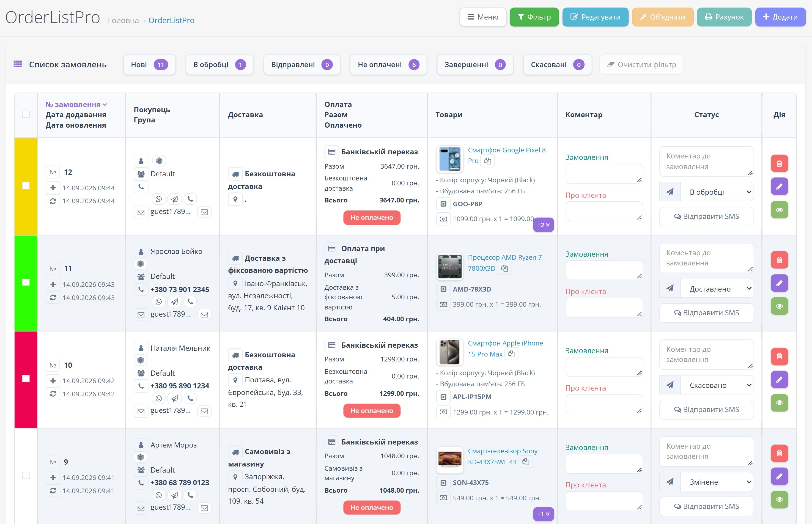Click status send icon beside В обробці

pos(670,192)
